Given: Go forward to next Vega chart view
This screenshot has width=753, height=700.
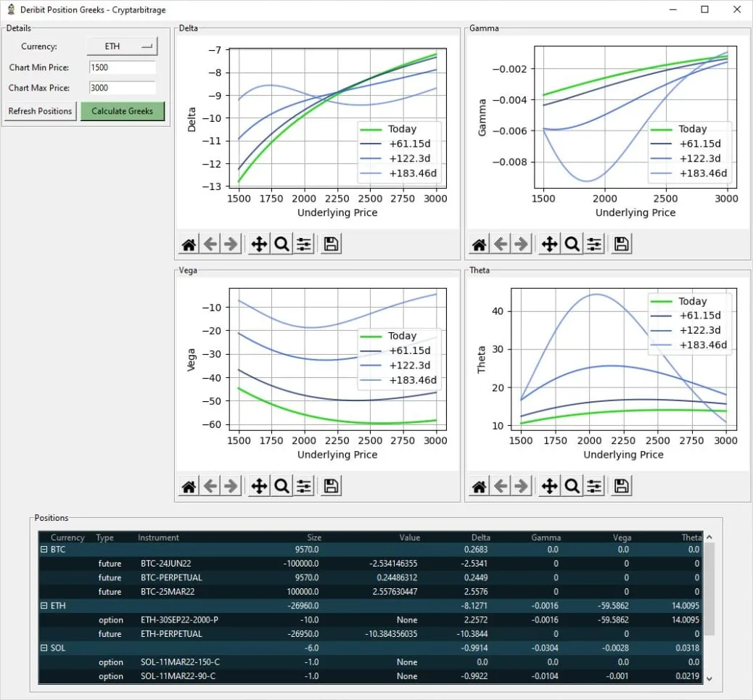Looking at the screenshot, I should (231, 486).
